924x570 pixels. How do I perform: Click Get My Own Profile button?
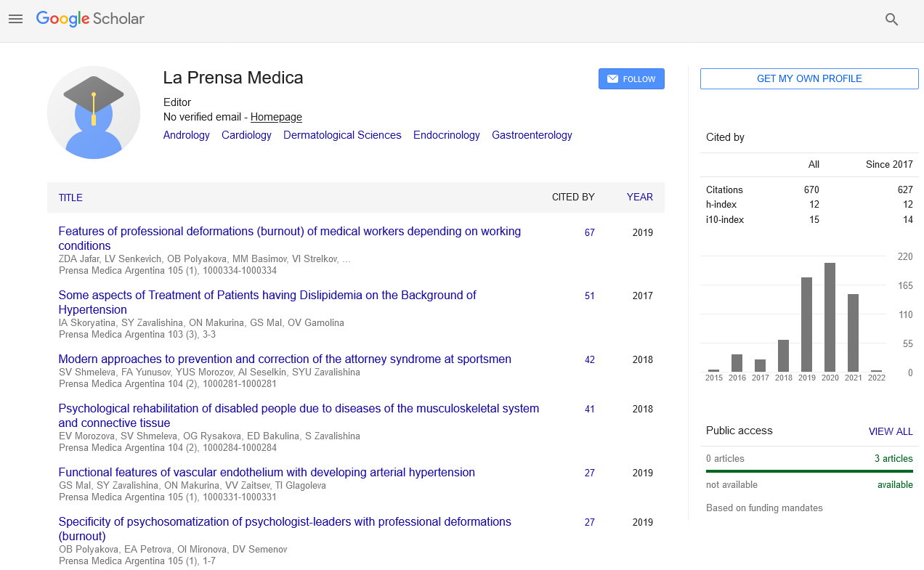coord(809,78)
